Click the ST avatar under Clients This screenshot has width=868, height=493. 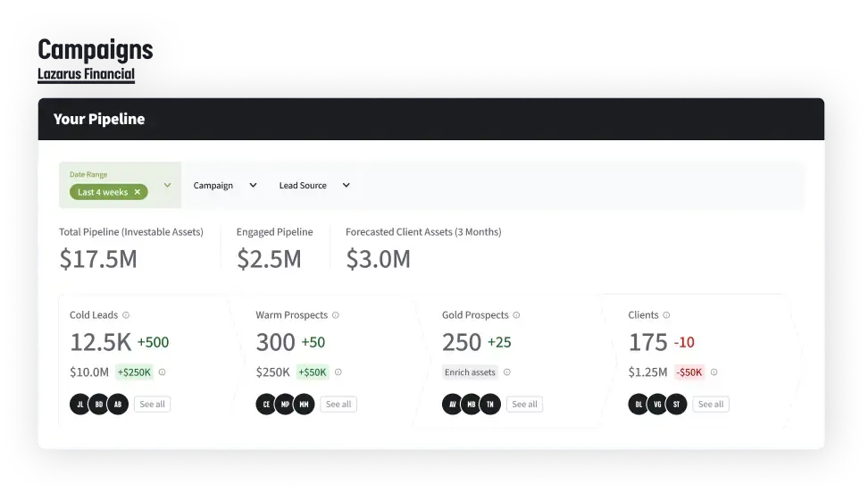[677, 404]
